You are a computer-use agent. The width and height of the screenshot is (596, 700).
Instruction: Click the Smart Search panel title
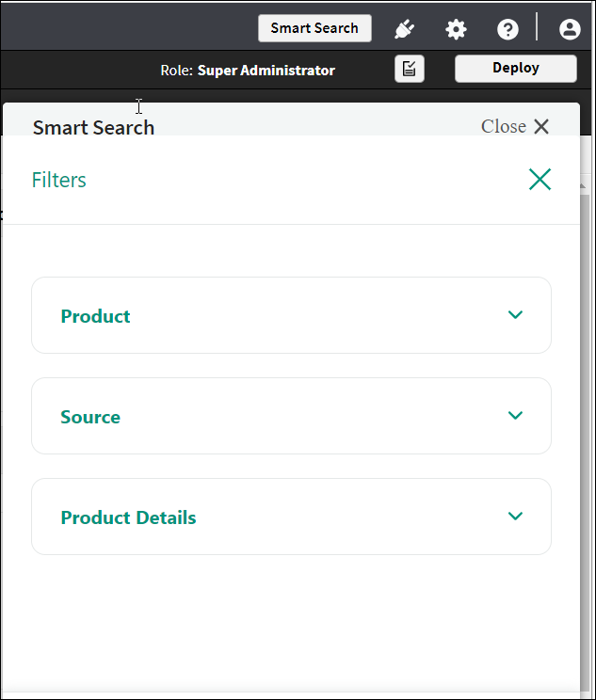(93, 127)
